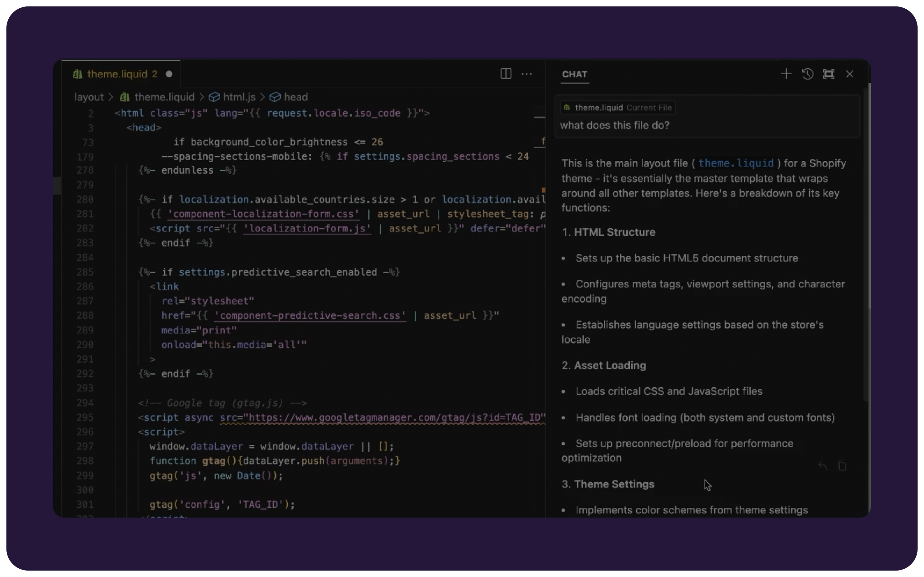
Task: Click theme.liquid Current File context chip
Action: [618, 107]
